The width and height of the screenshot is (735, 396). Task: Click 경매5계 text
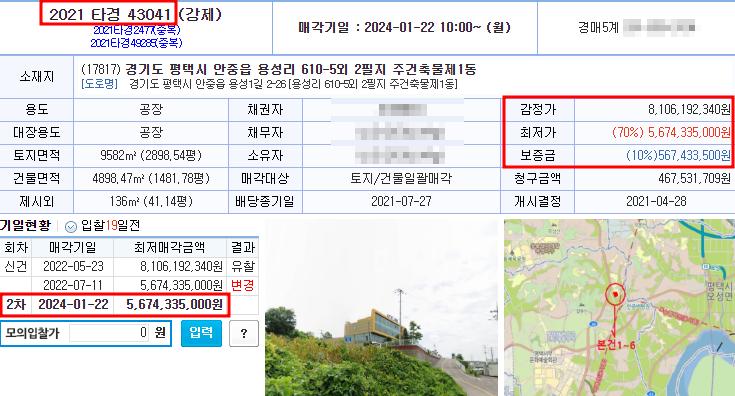[x=598, y=28]
